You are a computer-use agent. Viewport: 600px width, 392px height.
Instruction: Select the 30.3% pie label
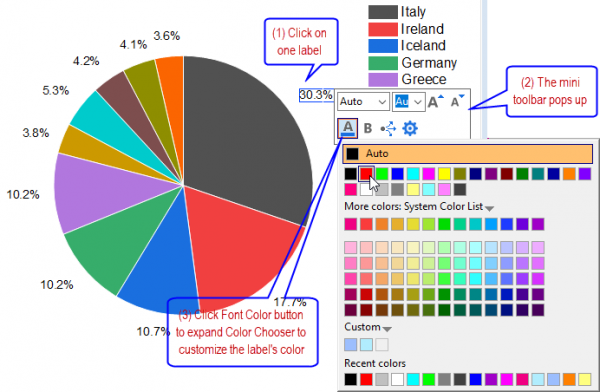[316, 95]
